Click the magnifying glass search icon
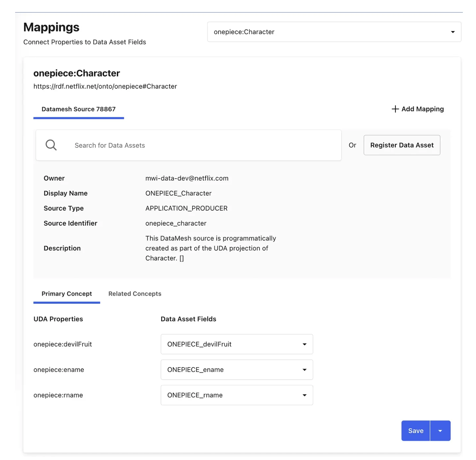Viewport: 476px width, 460px height. point(51,145)
